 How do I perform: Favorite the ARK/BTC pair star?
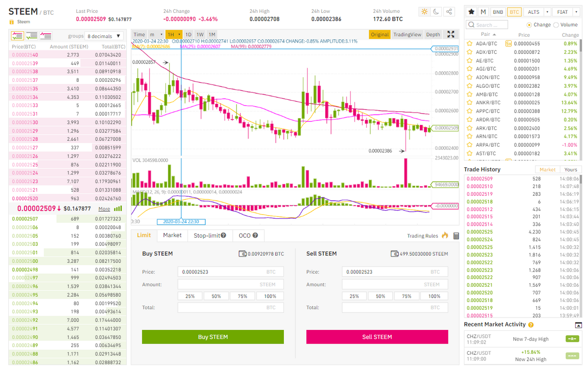(x=469, y=128)
